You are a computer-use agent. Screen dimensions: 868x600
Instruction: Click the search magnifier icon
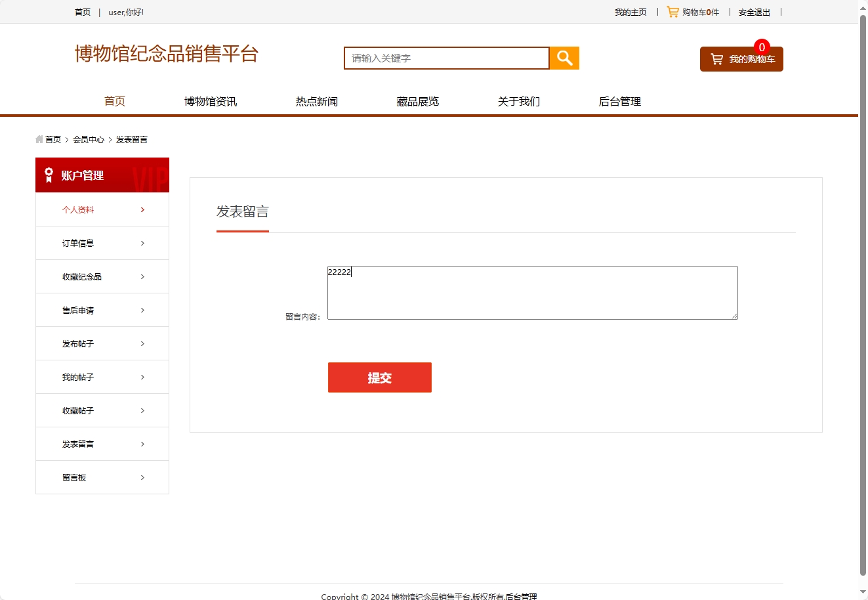563,58
